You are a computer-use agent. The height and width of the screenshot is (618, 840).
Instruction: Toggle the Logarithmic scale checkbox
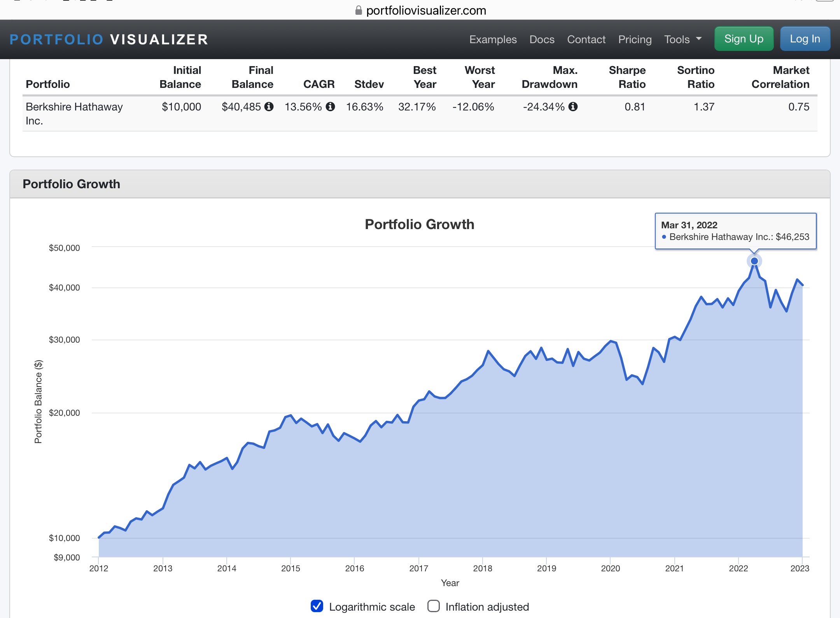[317, 606]
